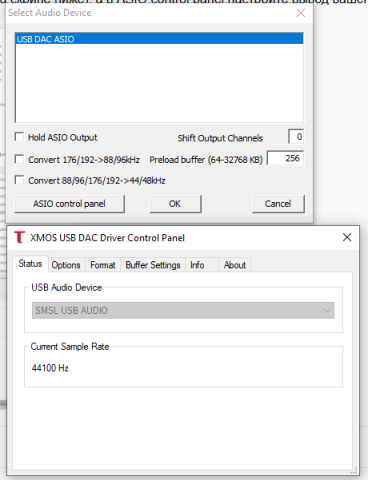The width and height of the screenshot is (368, 480).
Task: Open the About tab
Action: (x=235, y=265)
